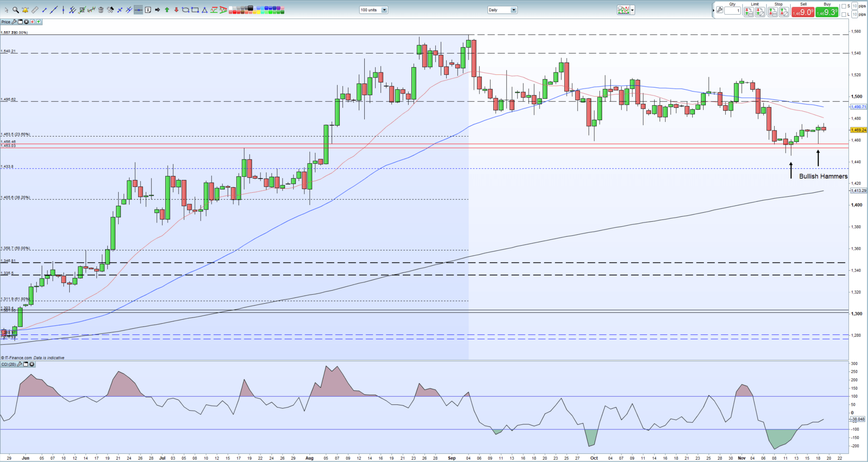Move Price panel up with green arrow
868x462 pixels.
tap(39, 22)
